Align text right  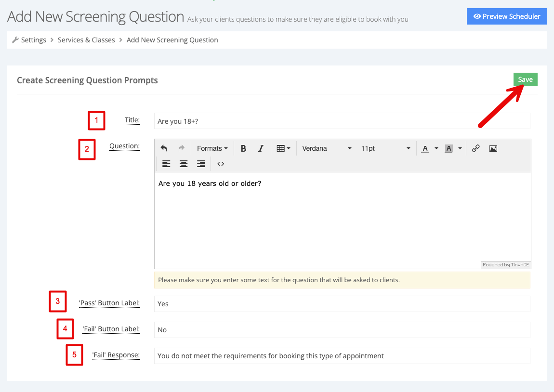(x=201, y=164)
